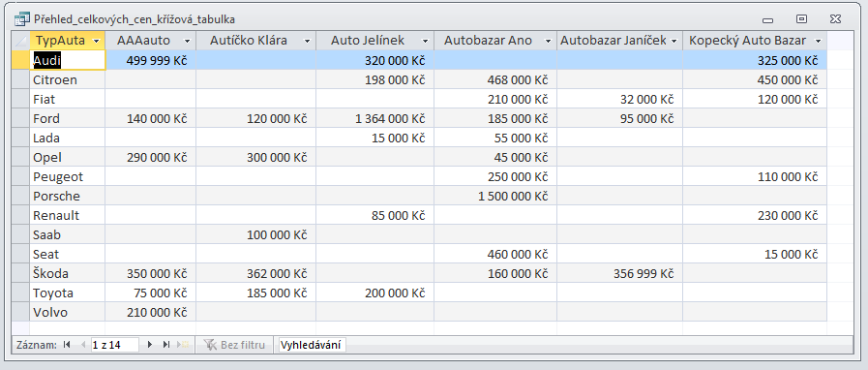Screen dimensions: 868x370
Task: Select the Audi row selector
Action: pyautogui.click(x=21, y=60)
